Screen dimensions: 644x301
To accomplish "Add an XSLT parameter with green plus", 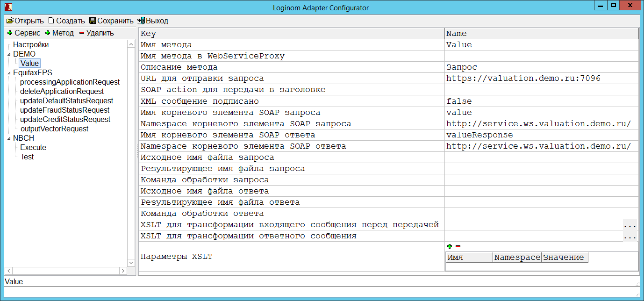I will 450,246.
